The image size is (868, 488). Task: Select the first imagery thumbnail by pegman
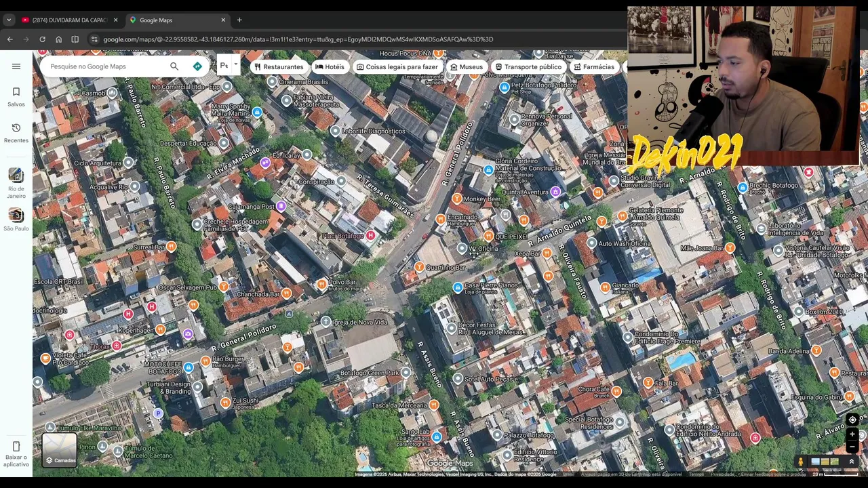click(x=815, y=462)
